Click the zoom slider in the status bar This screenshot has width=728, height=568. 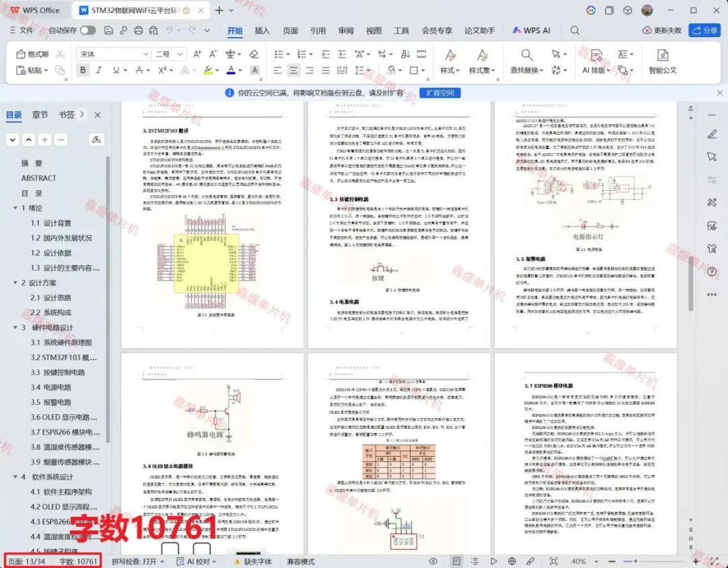tap(654, 561)
